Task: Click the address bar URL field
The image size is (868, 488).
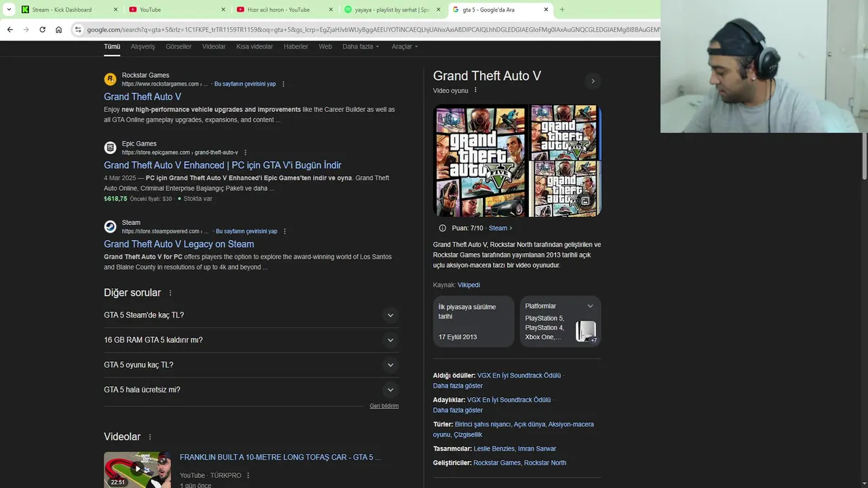Action: 373,30
